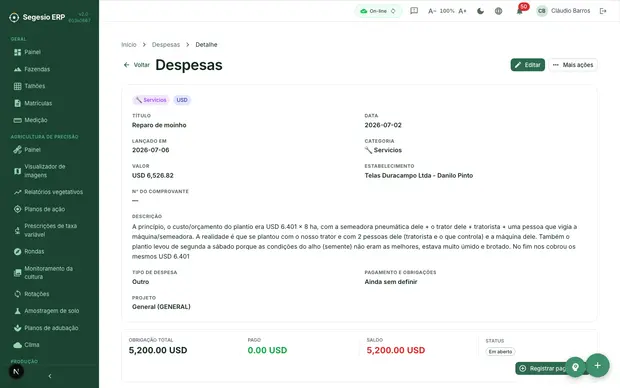Open notifications bell with 50 badge
Viewport: 620px width, 388px height.
(520, 10)
